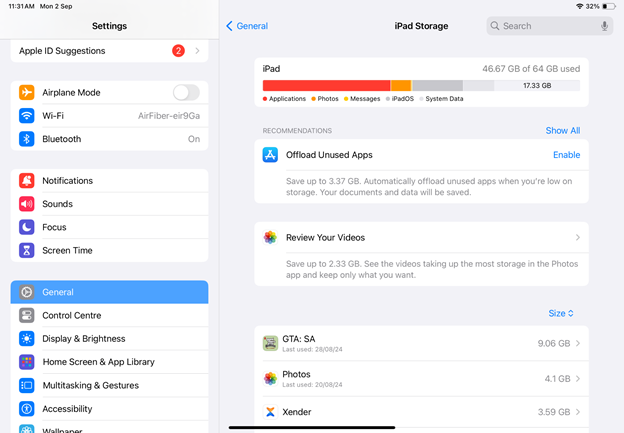This screenshot has width=624, height=433.
Task: Tap the Home Screen & App Library icon
Action: tap(27, 362)
